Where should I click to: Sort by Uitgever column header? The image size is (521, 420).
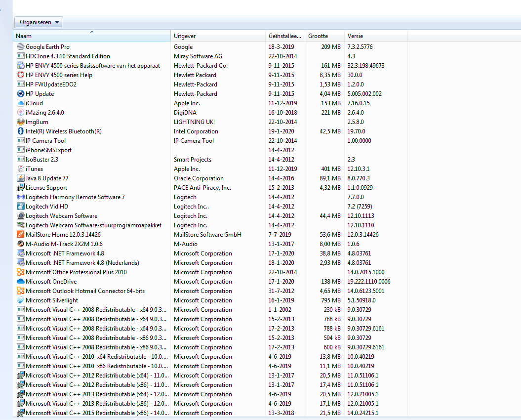(x=218, y=36)
